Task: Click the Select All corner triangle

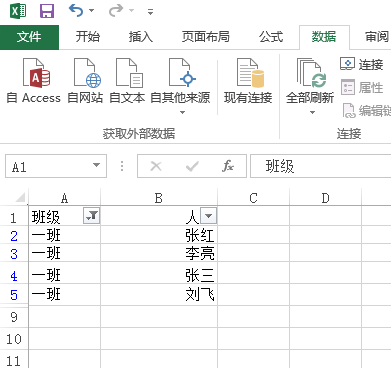Action: pyautogui.click(x=20, y=198)
